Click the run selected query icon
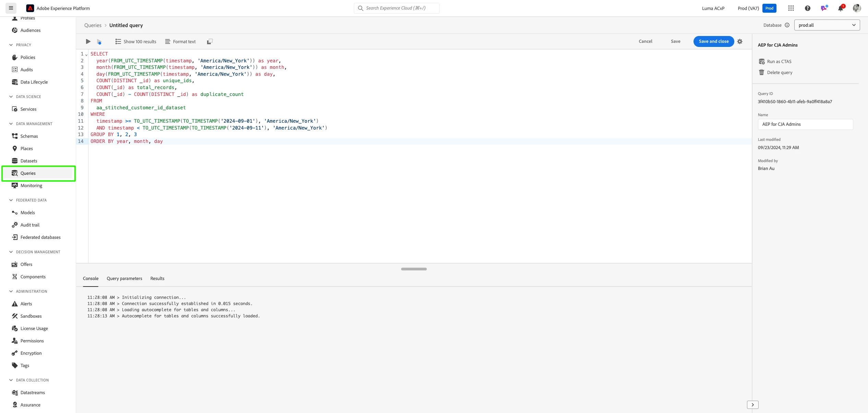The image size is (868, 413). (99, 42)
